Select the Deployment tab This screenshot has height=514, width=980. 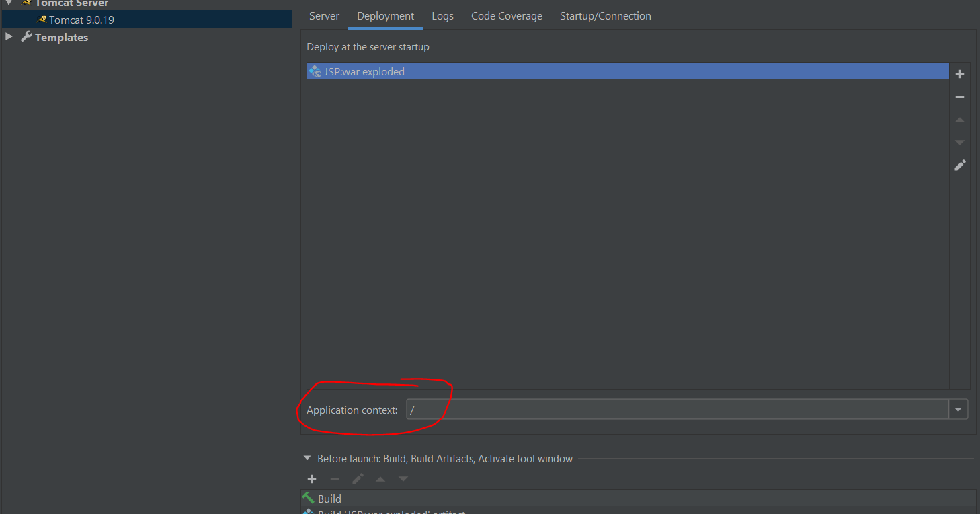(386, 16)
